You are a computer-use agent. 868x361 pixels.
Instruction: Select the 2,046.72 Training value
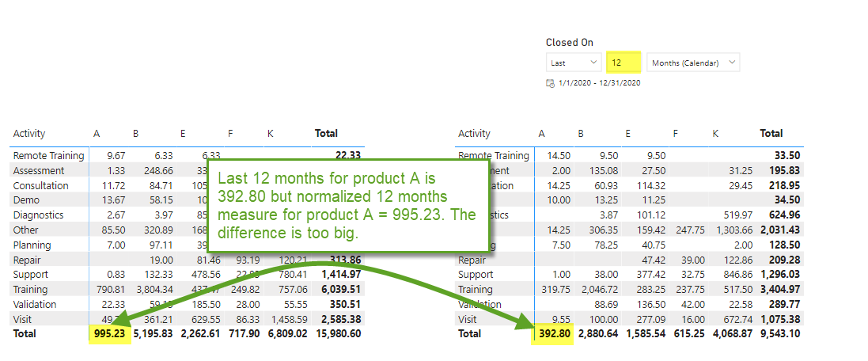coord(599,290)
